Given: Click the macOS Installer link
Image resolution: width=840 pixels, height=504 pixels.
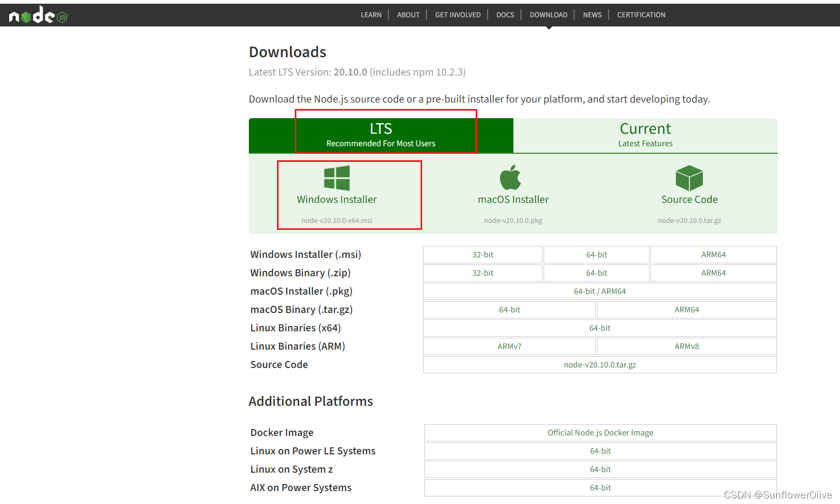Looking at the screenshot, I should tap(513, 199).
